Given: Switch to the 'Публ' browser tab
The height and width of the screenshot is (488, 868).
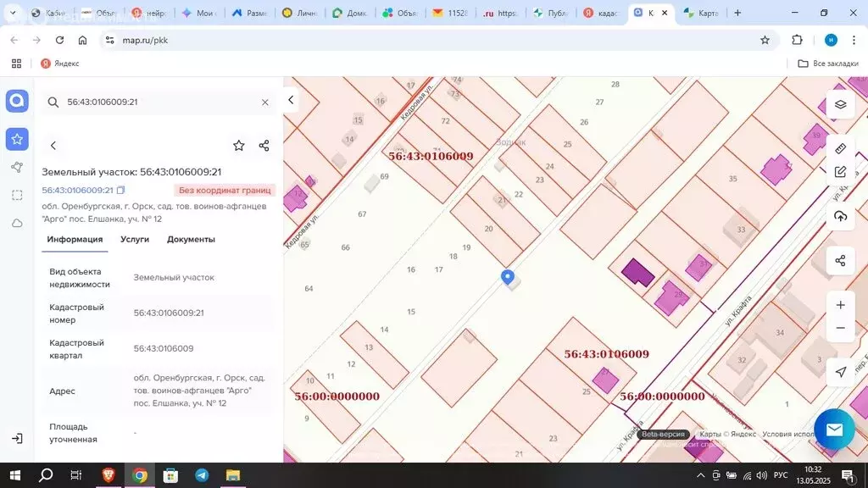Looking at the screenshot, I should [551, 13].
